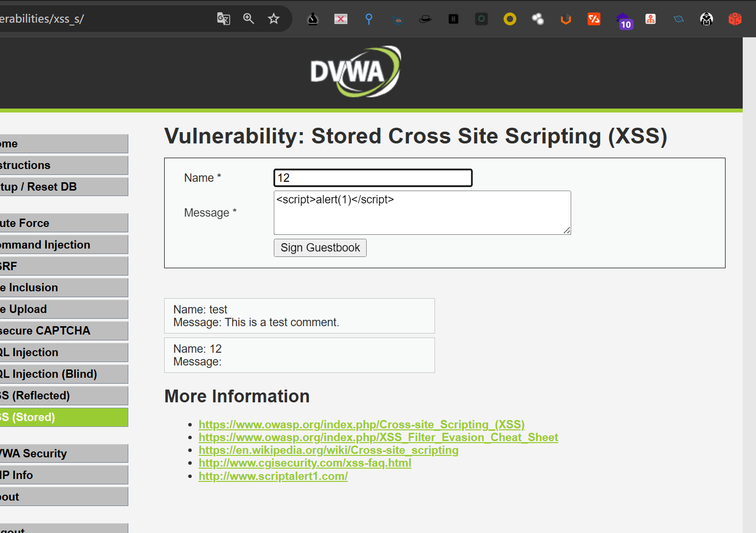756x533 pixels.
Task: Open the OWASP Cross-site Scripting (XSS) link
Action: click(362, 424)
